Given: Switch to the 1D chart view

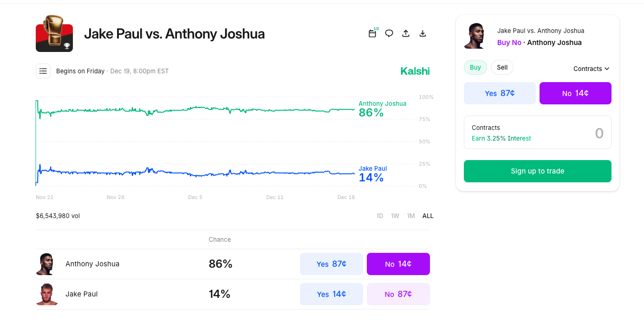Looking at the screenshot, I should (x=380, y=216).
